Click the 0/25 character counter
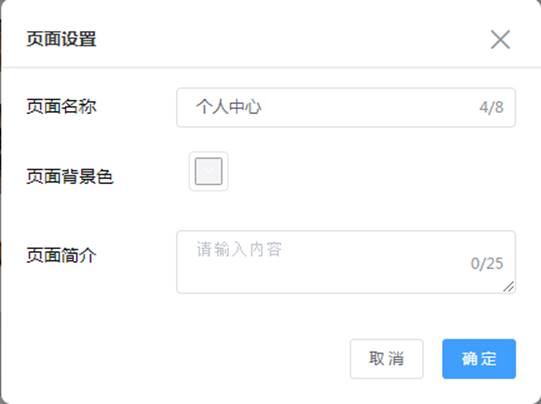Image resolution: width=541 pixels, height=404 pixels. [487, 264]
